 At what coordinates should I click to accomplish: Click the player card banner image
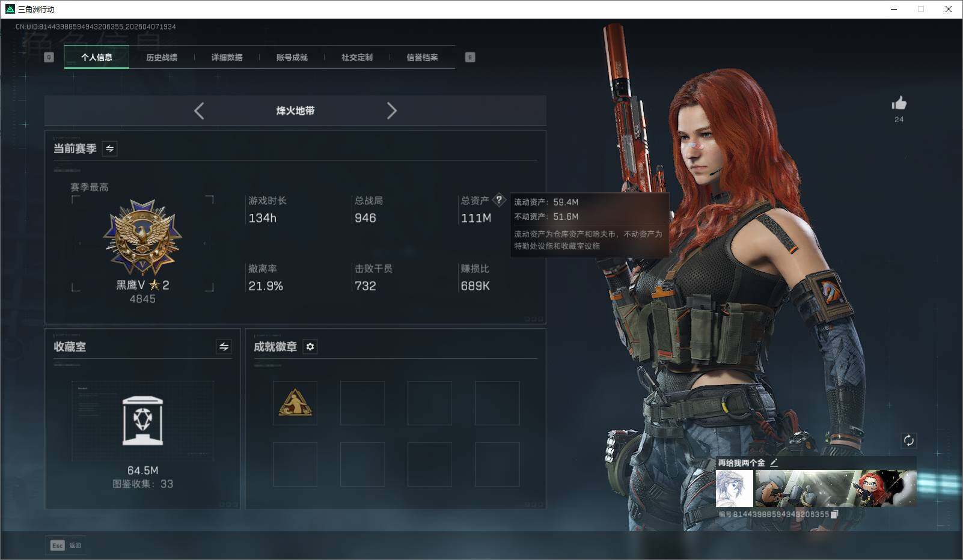[x=836, y=488]
